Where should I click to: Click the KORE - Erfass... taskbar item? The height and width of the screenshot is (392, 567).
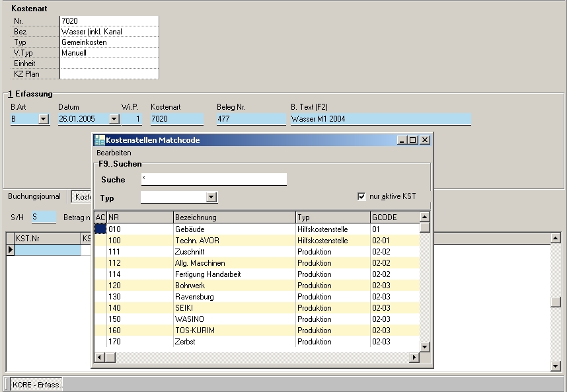[37, 385]
